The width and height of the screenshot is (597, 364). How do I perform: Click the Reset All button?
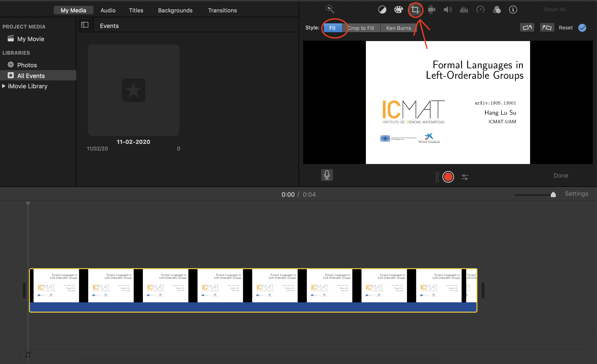pos(554,9)
